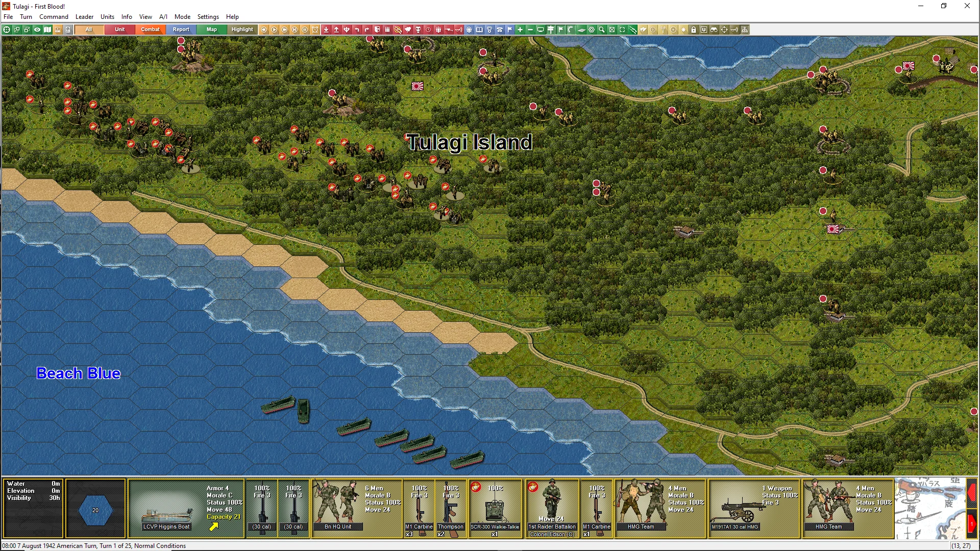Click the telephone icon in toolbar

click(500, 30)
